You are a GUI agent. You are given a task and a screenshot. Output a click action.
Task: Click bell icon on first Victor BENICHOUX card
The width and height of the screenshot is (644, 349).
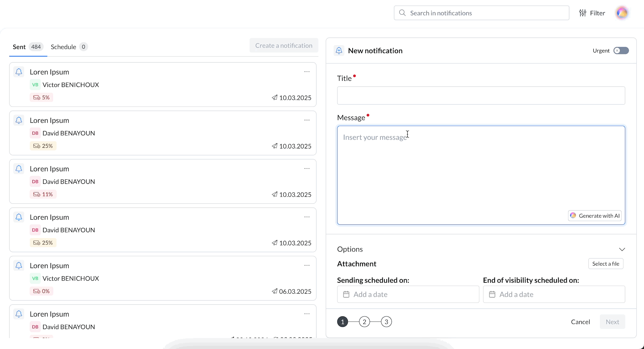pos(19,72)
